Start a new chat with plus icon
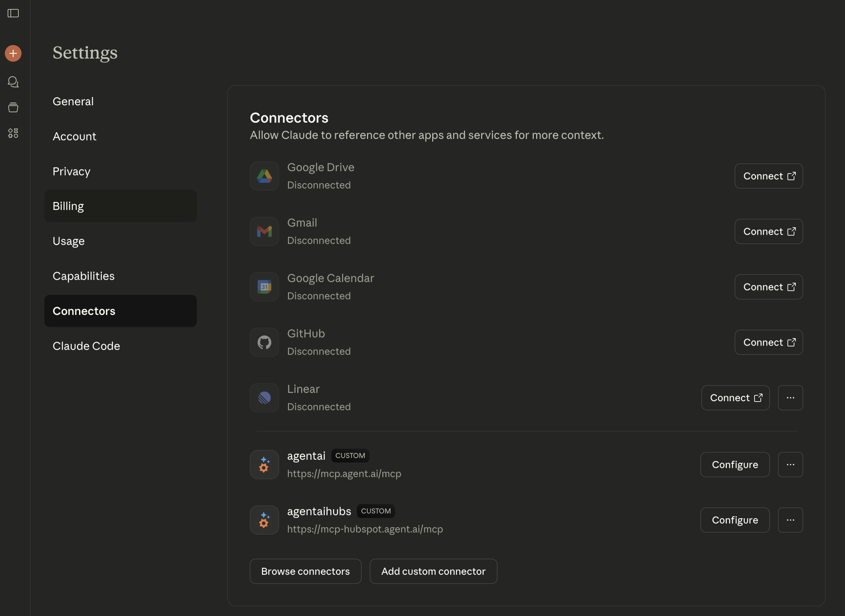845x616 pixels. tap(13, 53)
